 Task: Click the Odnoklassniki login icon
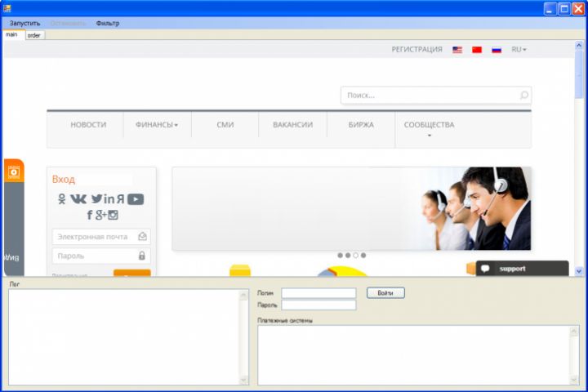(62, 198)
